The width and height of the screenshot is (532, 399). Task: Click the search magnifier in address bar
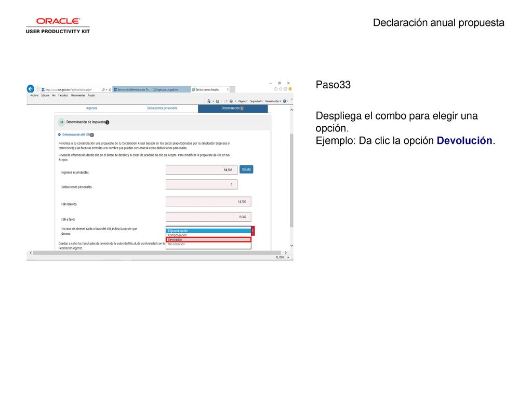103,89
